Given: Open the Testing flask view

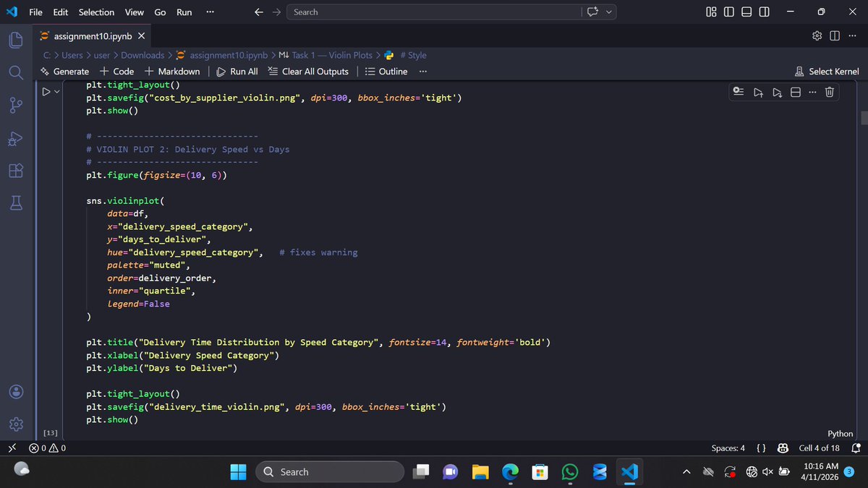Looking at the screenshot, I should coord(16,204).
